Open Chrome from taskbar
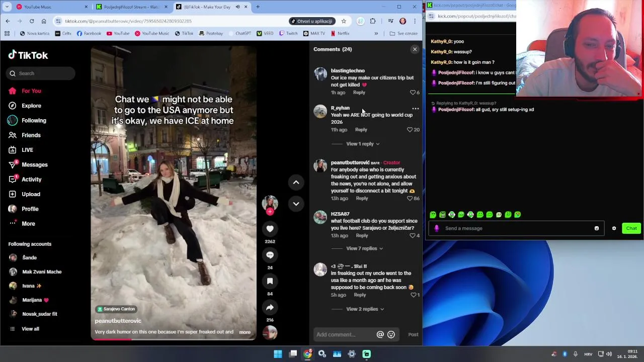 click(x=307, y=354)
